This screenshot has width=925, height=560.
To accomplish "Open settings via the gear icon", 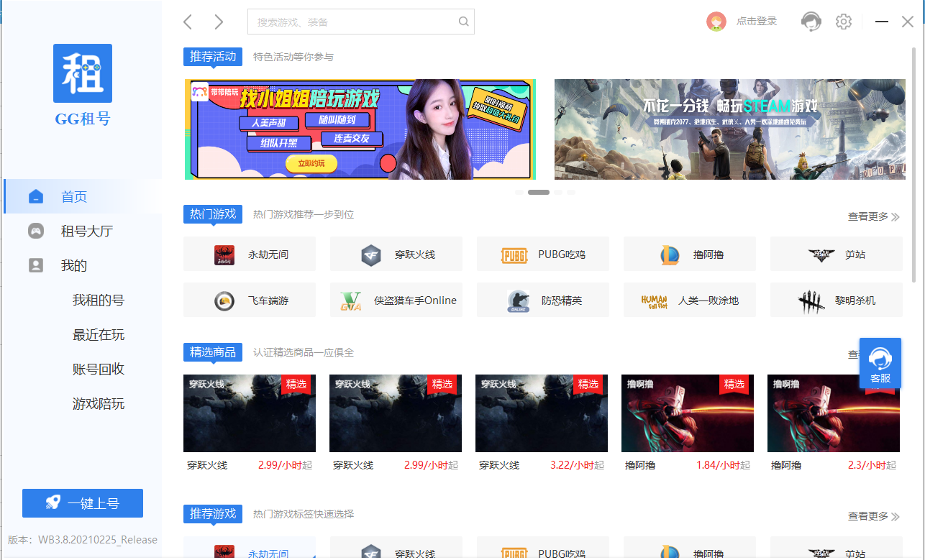I will pyautogui.click(x=844, y=22).
